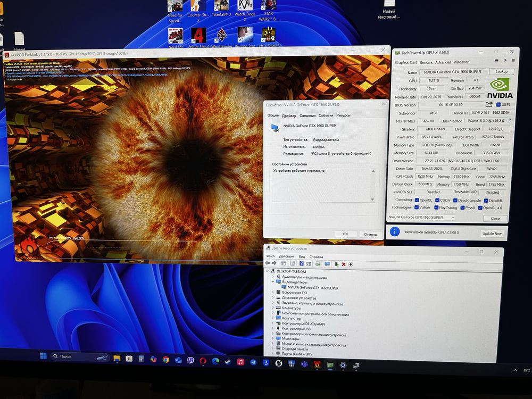Image resolution: width=532 pixels, height=399 pixels.
Task: Open the Windows Start button
Action: [x=44, y=355]
